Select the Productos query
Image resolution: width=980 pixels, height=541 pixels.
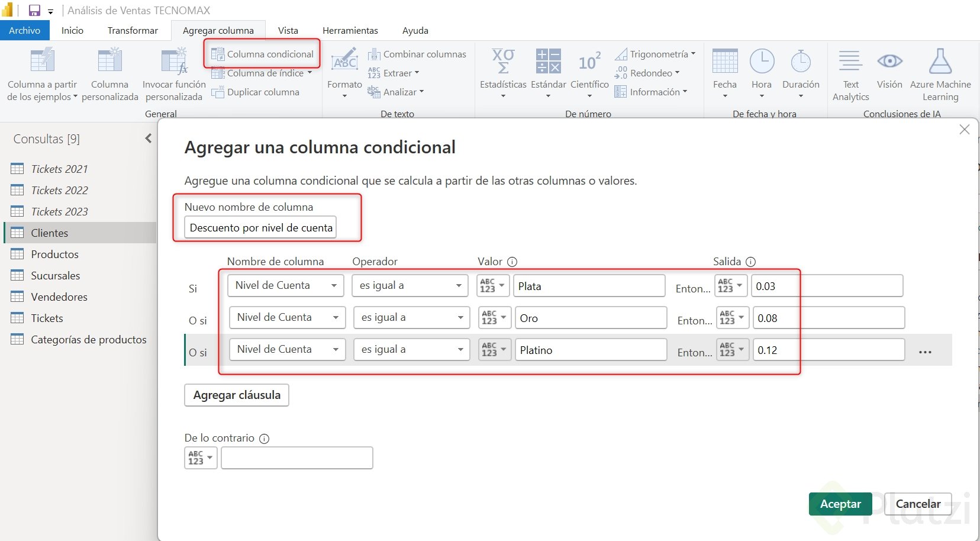pos(80,254)
